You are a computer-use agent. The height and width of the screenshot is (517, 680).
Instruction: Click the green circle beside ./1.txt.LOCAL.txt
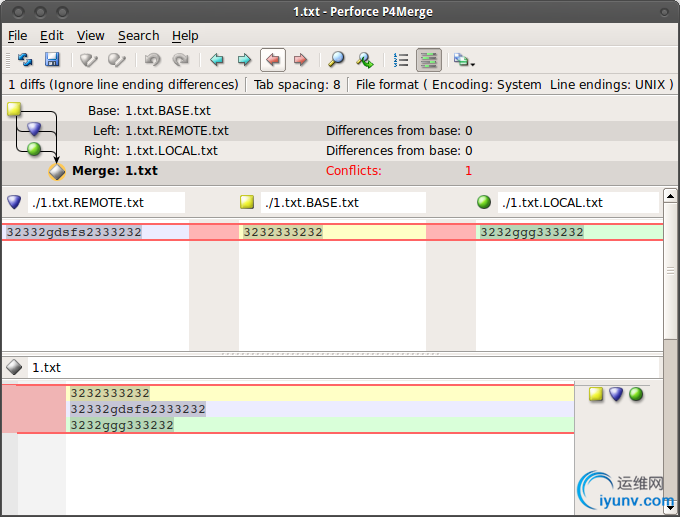pos(484,202)
